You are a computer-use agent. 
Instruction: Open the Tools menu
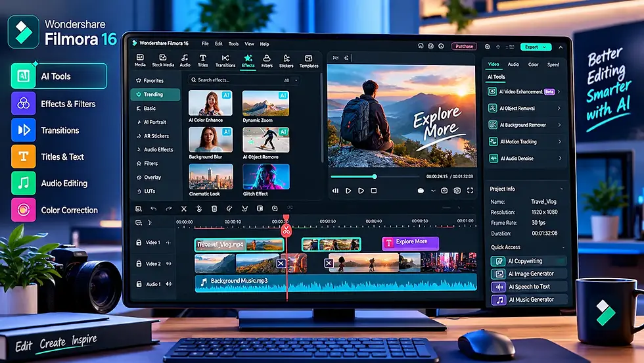click(233, 43)
